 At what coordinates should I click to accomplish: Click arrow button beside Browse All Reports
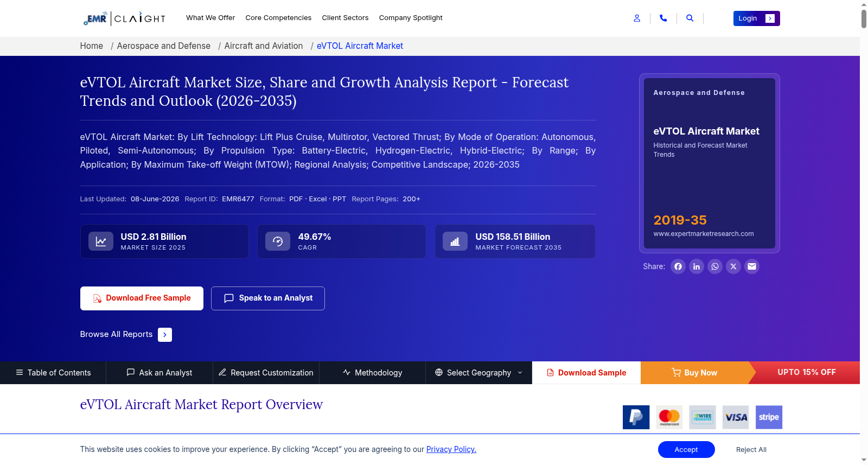pyautogui.click(x=165, y=335)
